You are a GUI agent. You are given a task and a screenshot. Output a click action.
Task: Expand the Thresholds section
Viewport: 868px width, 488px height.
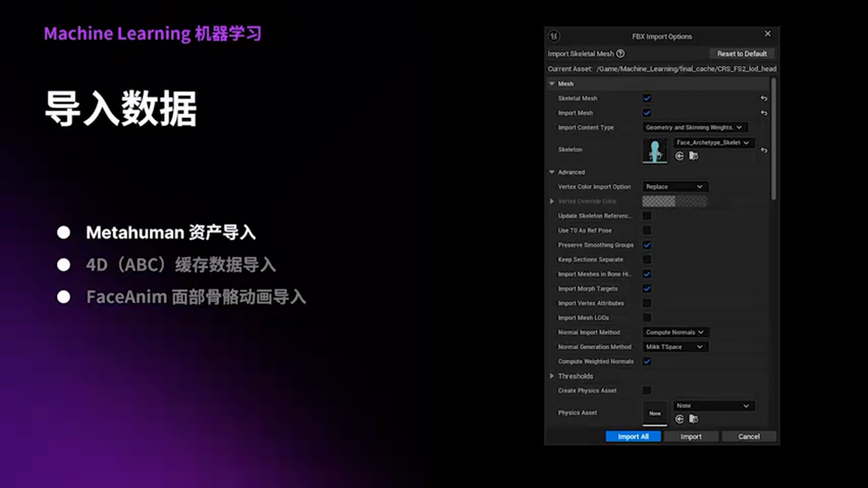coord(552,376)
